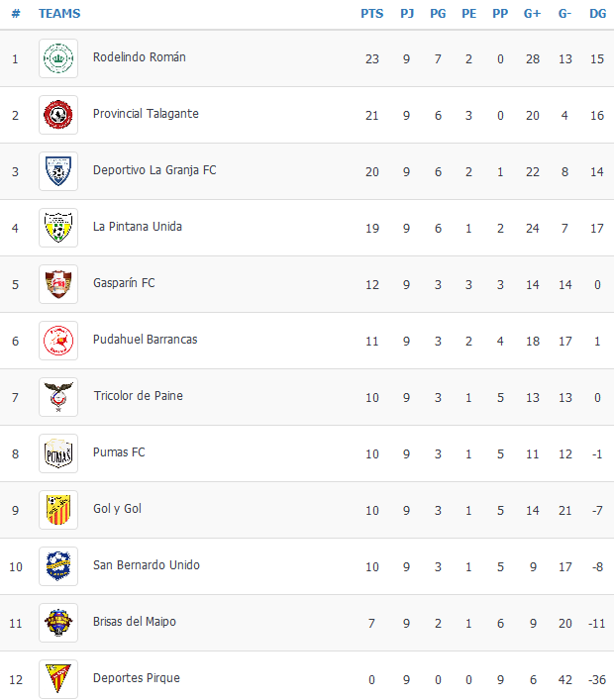Click the TEAMS column header
The width and height of the screenshot is (614, 700).
click(x=59, y=14)
